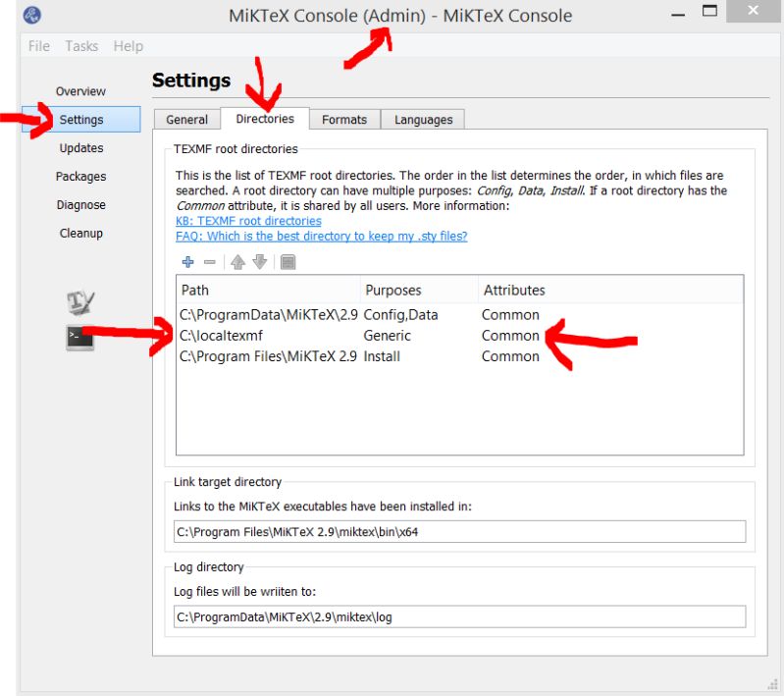784x696 pixels.
Task: Click the Purposes column header
Action: [420, 291]
